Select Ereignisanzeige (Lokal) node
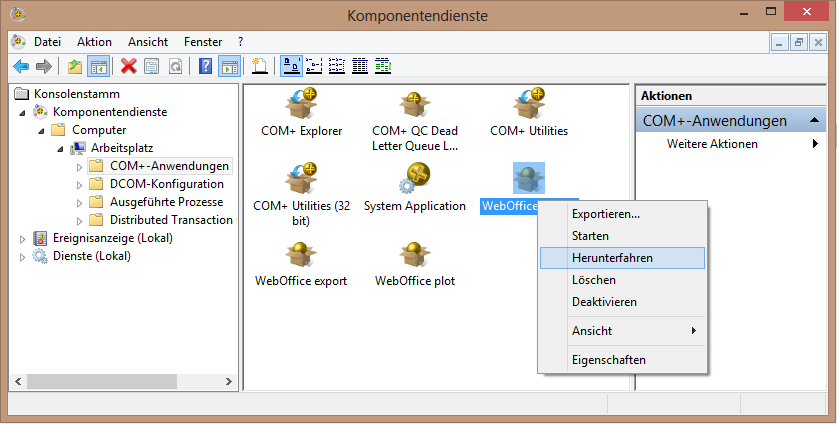837x424 pixels. tap(113, 238)
